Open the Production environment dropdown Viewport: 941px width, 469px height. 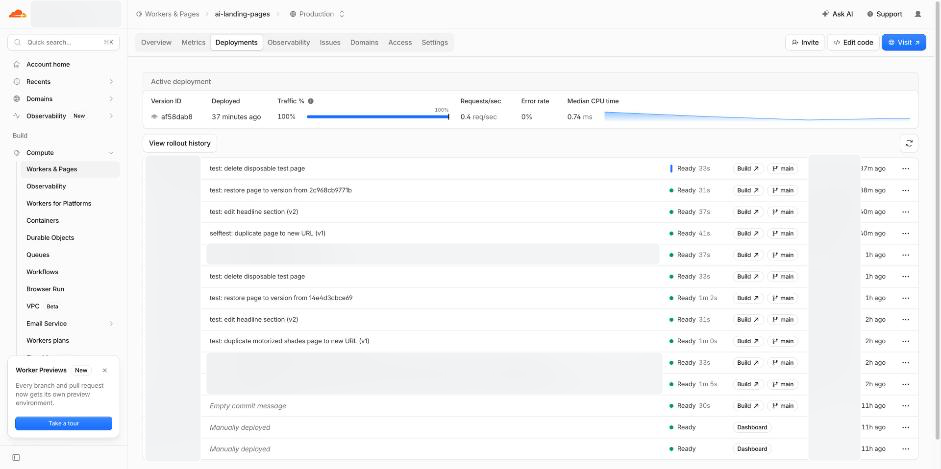pyautogui.click(x=317, y=14)
